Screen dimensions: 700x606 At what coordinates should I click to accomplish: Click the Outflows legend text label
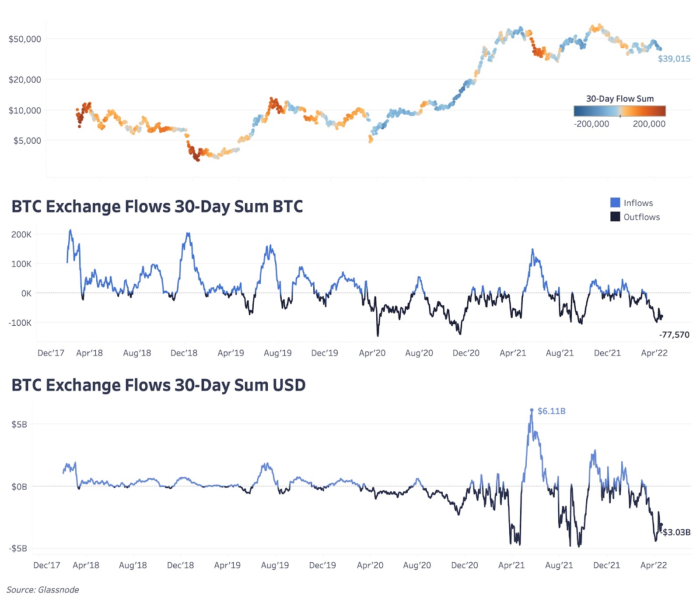coord(642,217)
